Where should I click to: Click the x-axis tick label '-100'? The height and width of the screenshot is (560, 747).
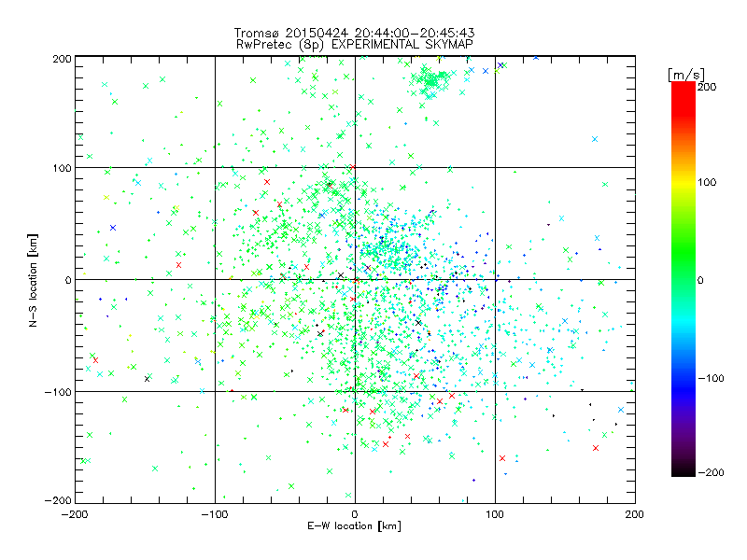[215, 514]
